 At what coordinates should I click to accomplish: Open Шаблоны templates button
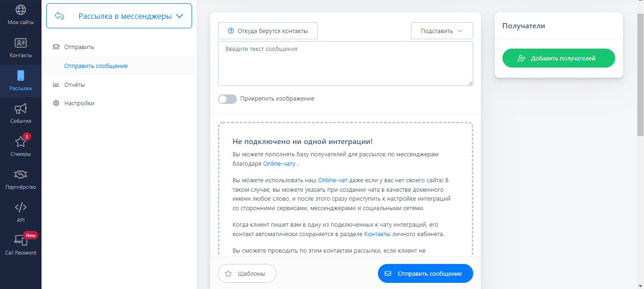tap(247, 273)
